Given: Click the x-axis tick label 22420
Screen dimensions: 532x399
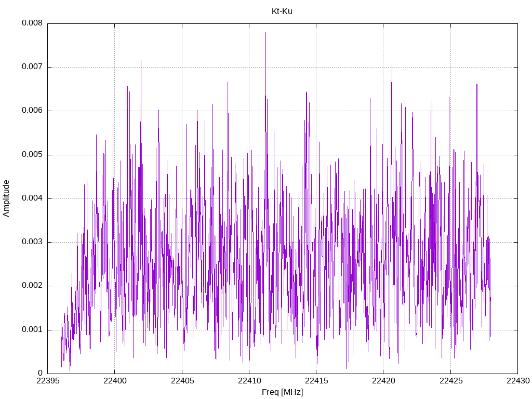Looking at the screenshot, I should tap(384, 381).
